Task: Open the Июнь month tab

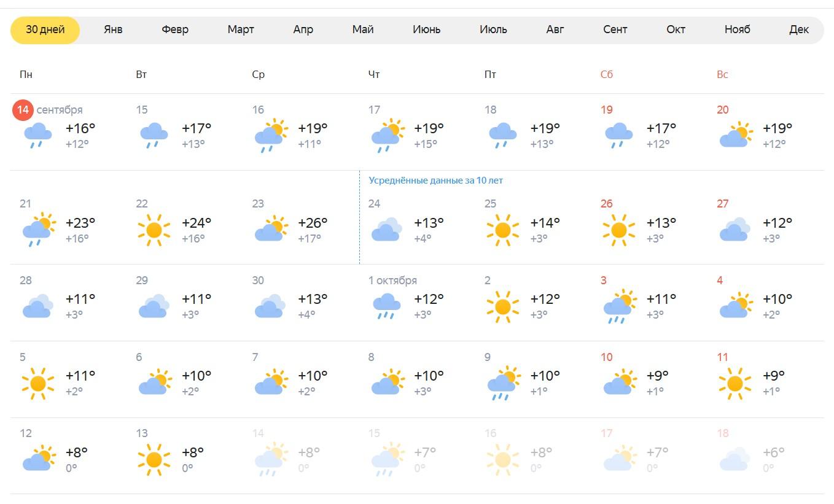Action: coord(426,29)
